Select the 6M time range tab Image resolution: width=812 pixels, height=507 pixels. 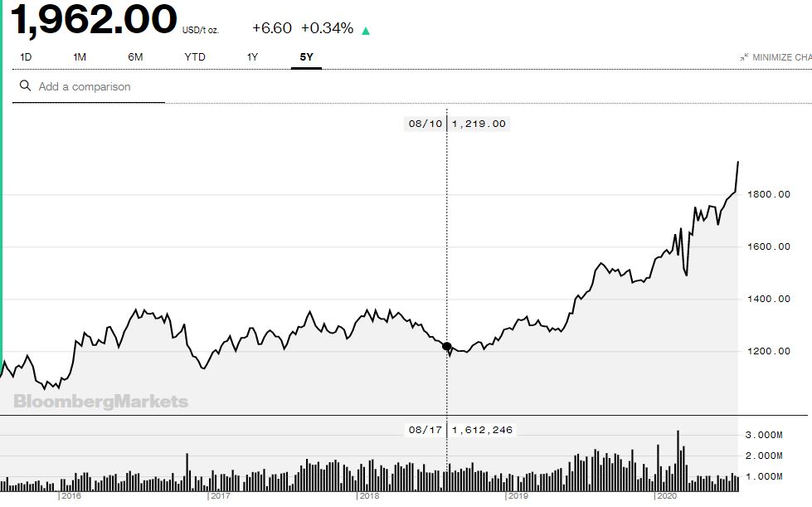point(136,57)
